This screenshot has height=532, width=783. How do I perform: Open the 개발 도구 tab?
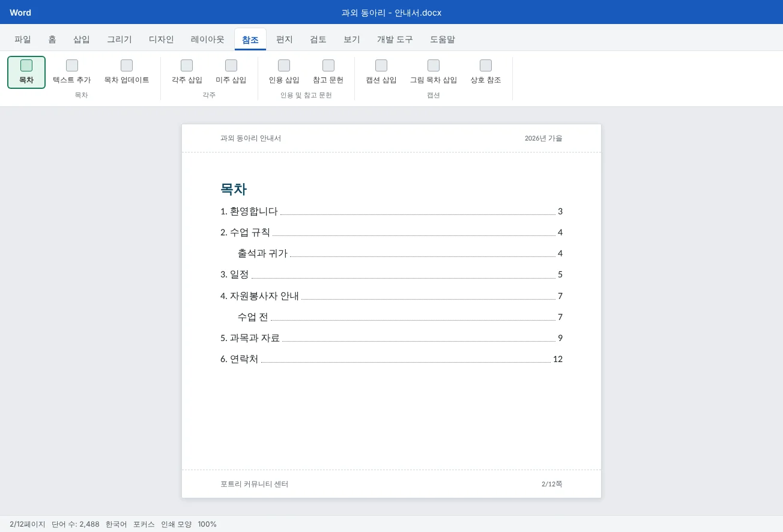[x=395, y=40]
